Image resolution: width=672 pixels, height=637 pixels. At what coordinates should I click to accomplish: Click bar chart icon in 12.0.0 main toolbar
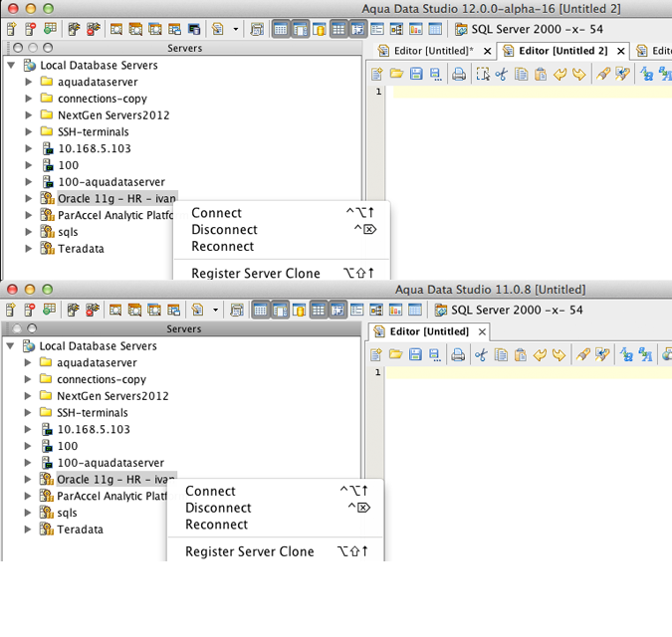[416, 29]
